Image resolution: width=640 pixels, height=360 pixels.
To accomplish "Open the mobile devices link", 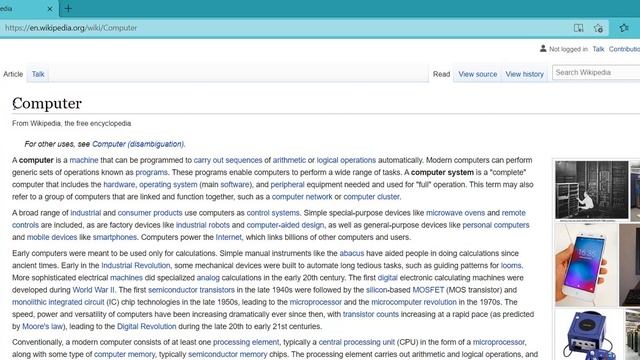I will tap(52, 238).
